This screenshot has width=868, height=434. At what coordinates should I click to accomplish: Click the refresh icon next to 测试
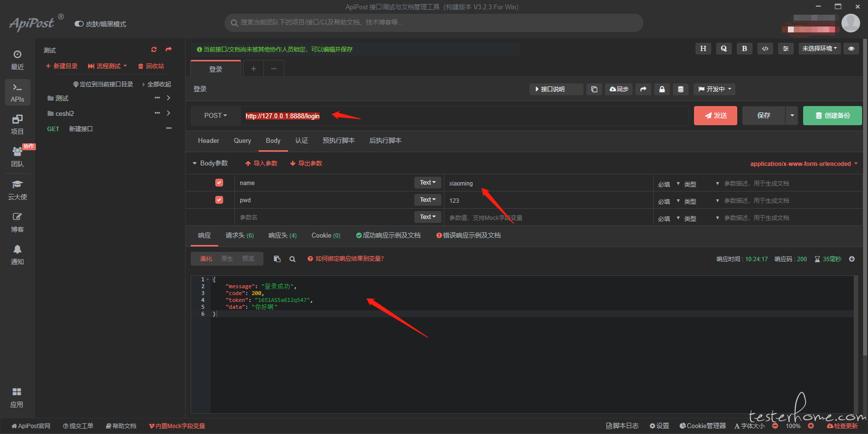[154, 50]
